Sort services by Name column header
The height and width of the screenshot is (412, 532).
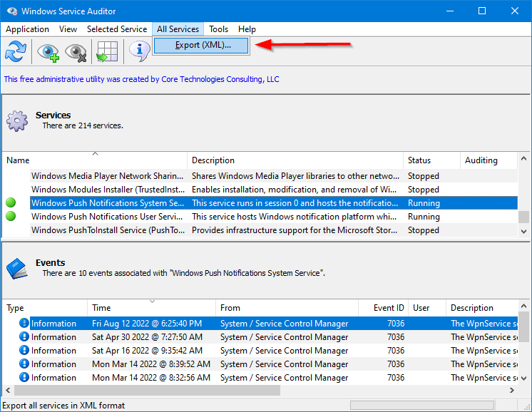pos(95,160)
